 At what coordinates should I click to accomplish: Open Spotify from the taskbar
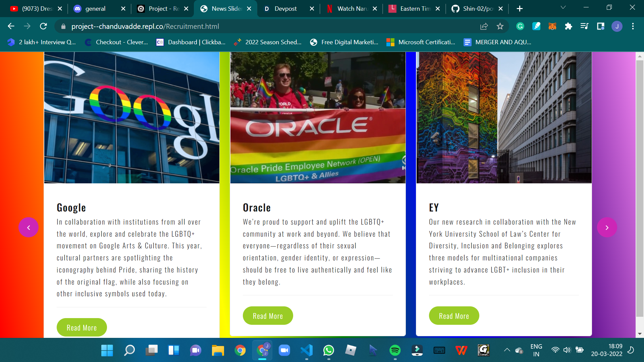coord(395,350)
